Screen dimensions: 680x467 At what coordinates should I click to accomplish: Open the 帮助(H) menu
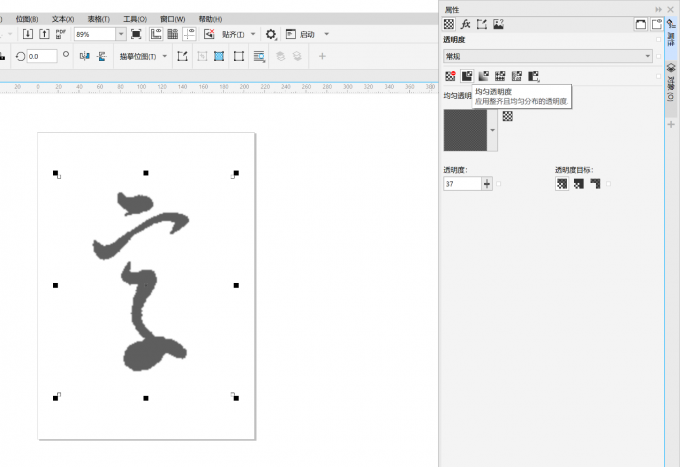(211, 19)
